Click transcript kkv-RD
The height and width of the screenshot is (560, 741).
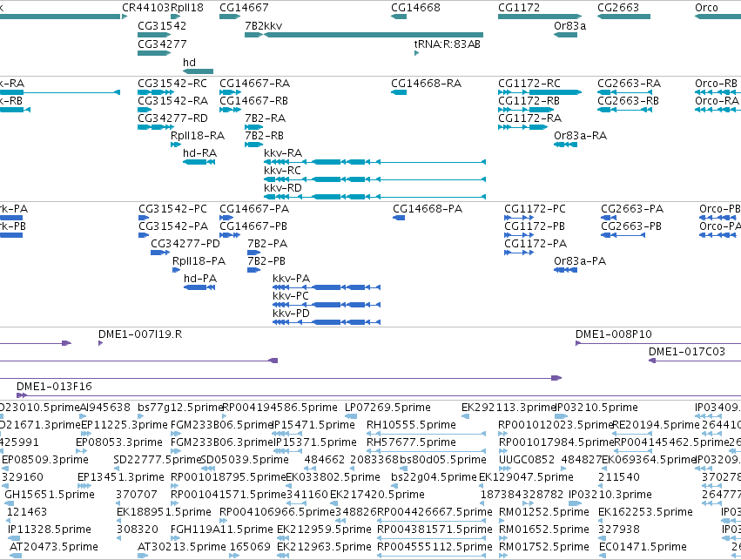[x=374, y=197]
